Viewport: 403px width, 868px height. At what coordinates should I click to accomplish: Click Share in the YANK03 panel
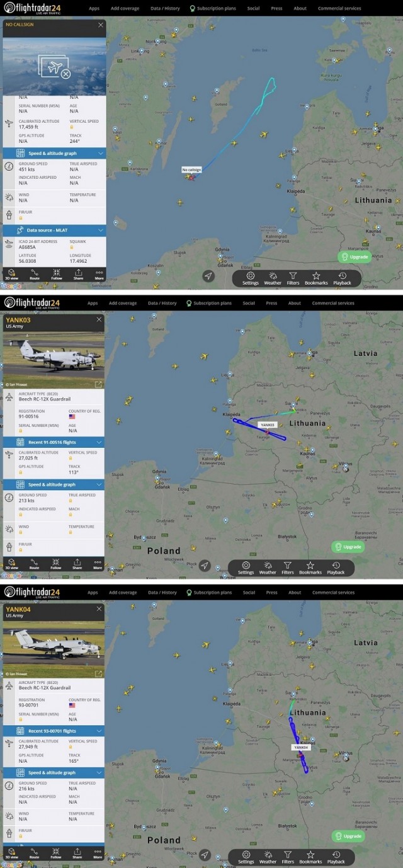pyautogui.click(x=77, y=564)
